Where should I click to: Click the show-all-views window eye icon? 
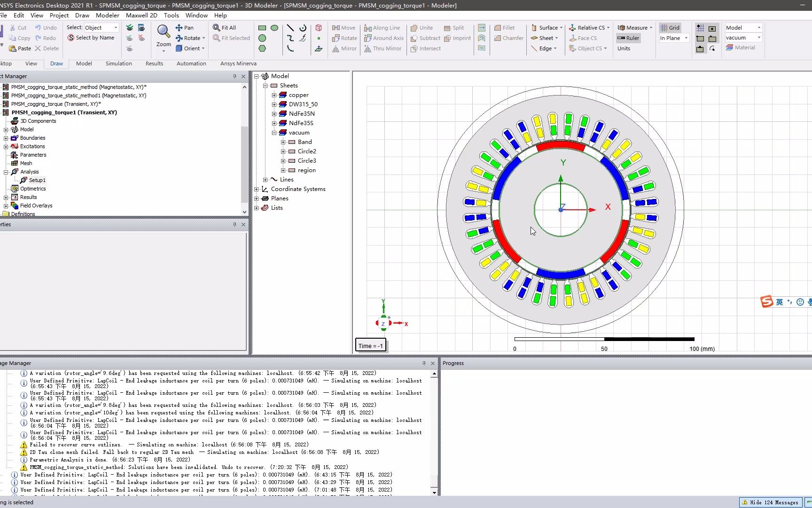pyautogui.click(x=141, y=28)
